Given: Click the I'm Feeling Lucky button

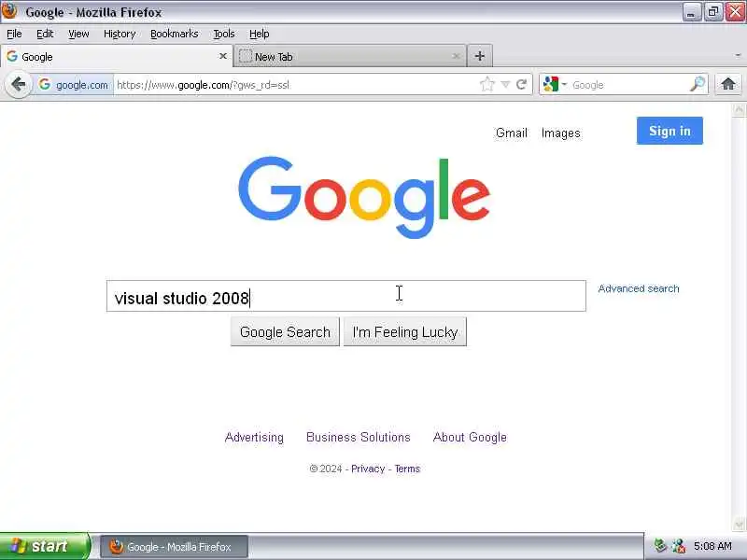Looking at the screenshot, I should [x=405, y=332].
